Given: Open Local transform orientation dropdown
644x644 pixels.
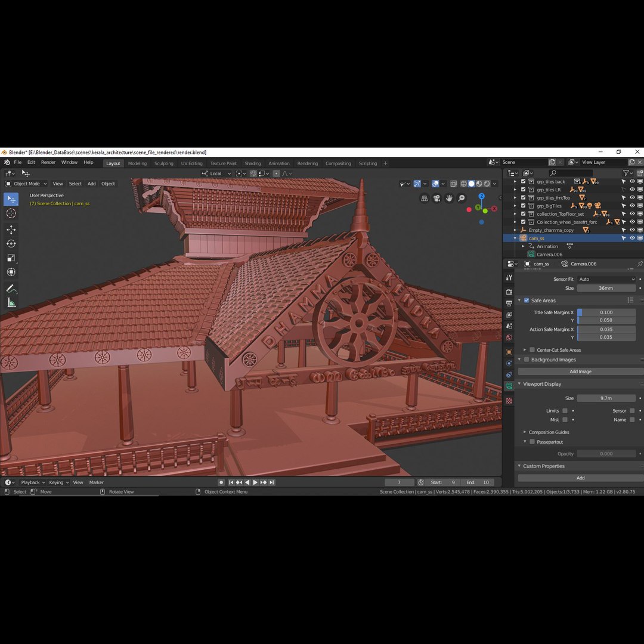Looking at the screenshot, I should pos(216,174).
